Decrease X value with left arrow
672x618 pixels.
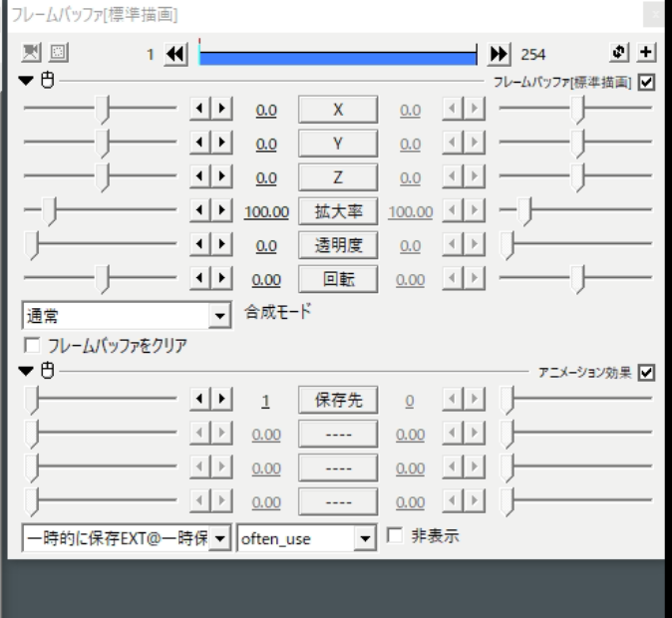(x=199, y=108)
